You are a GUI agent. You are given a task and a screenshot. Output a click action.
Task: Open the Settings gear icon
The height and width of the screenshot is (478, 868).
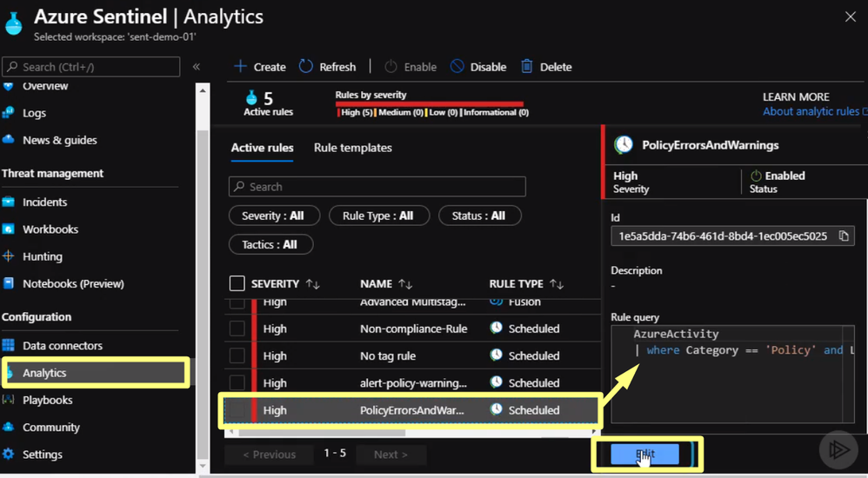click(9, 455)
